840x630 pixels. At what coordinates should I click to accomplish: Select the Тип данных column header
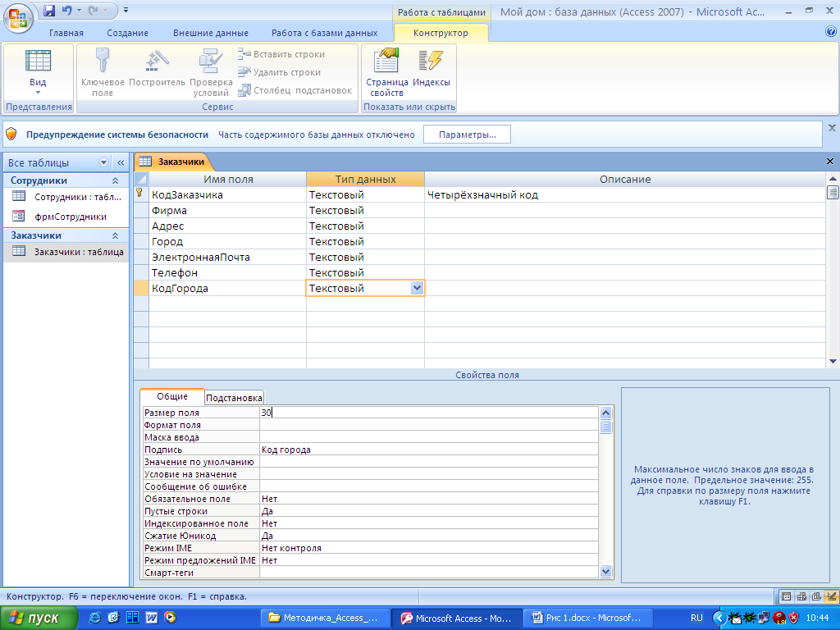(x=365, y=179)
